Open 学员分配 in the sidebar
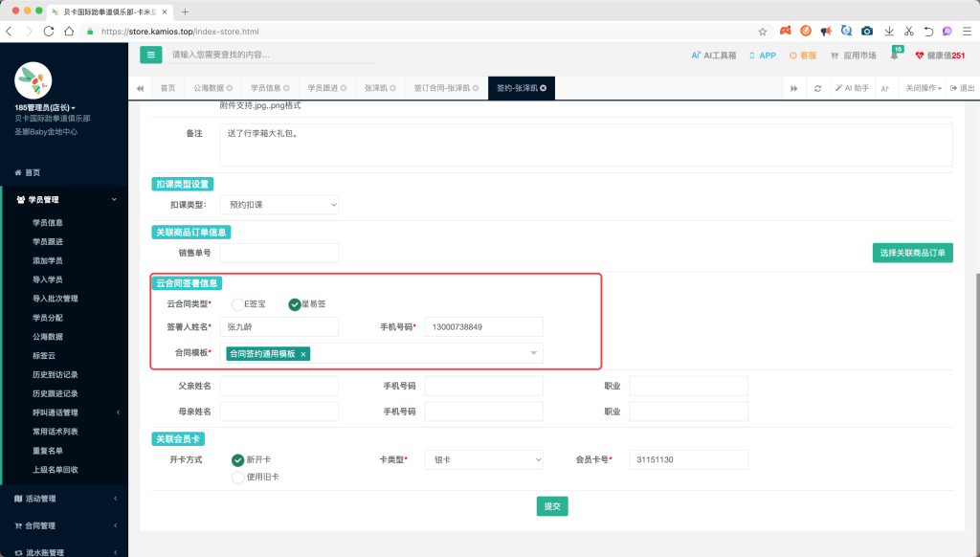This screenshot has height=557, width=980. (48, 318)
